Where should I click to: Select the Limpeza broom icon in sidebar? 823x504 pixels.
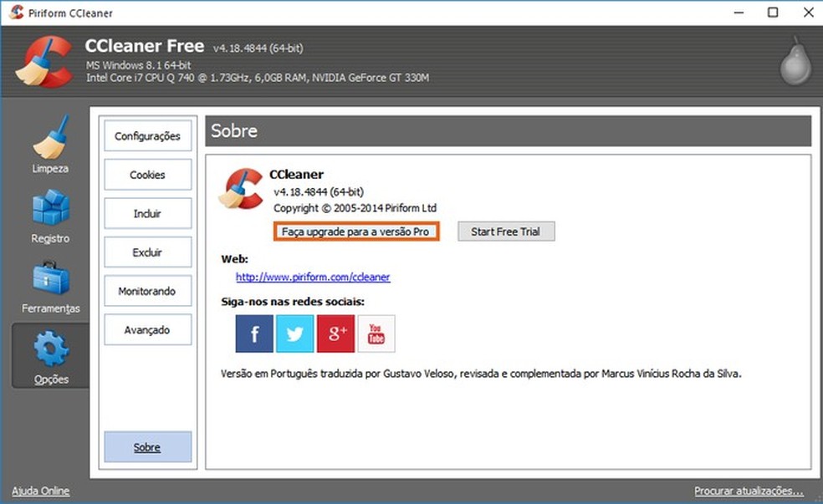[49, 138]
